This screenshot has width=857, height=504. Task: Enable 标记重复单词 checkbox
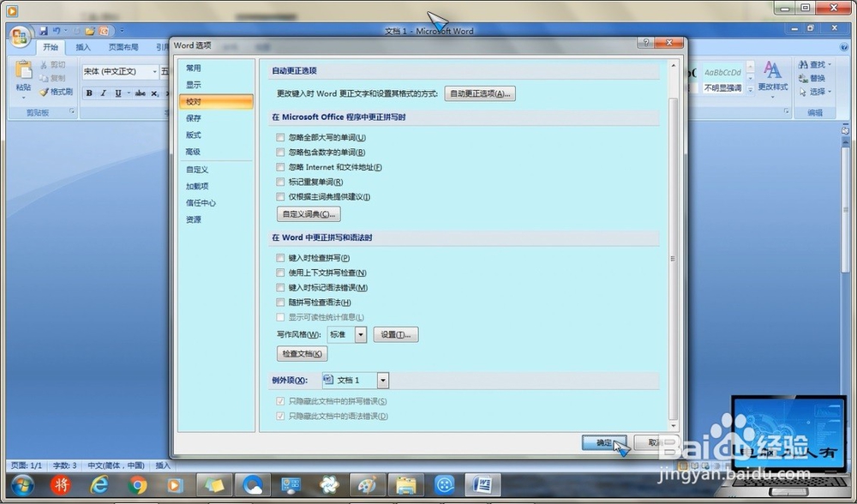point(280,182)
